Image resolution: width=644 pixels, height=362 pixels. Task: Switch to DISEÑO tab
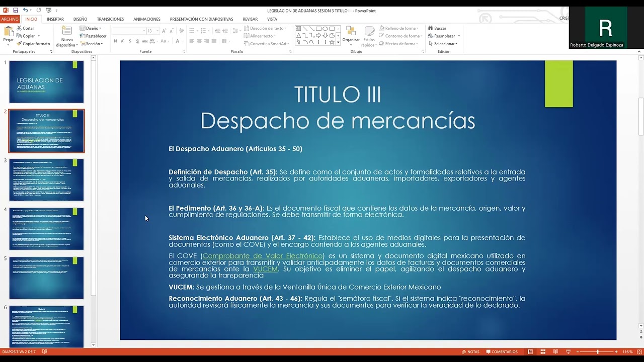(80, 19)
